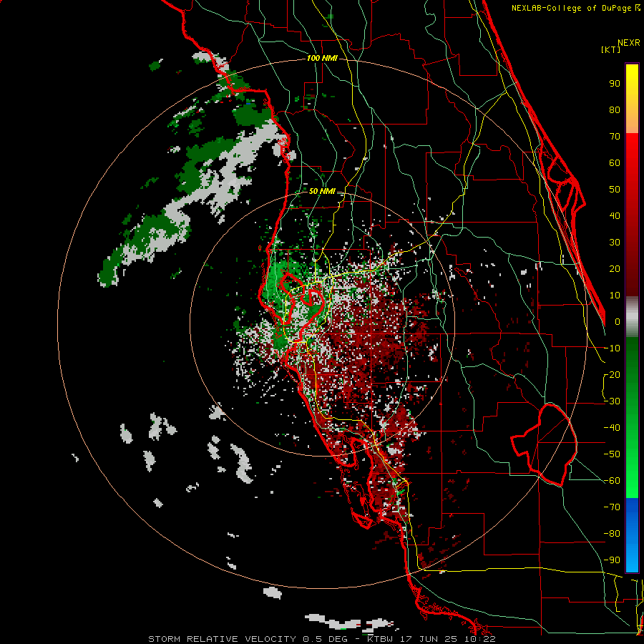644x644 pixels.
Task: Click the positive 90 knot scale label
Action: pos(615,84)
